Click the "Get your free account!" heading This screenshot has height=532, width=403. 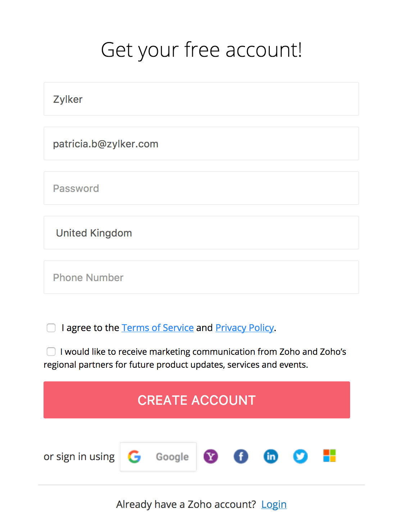click(x=201, y=50)
